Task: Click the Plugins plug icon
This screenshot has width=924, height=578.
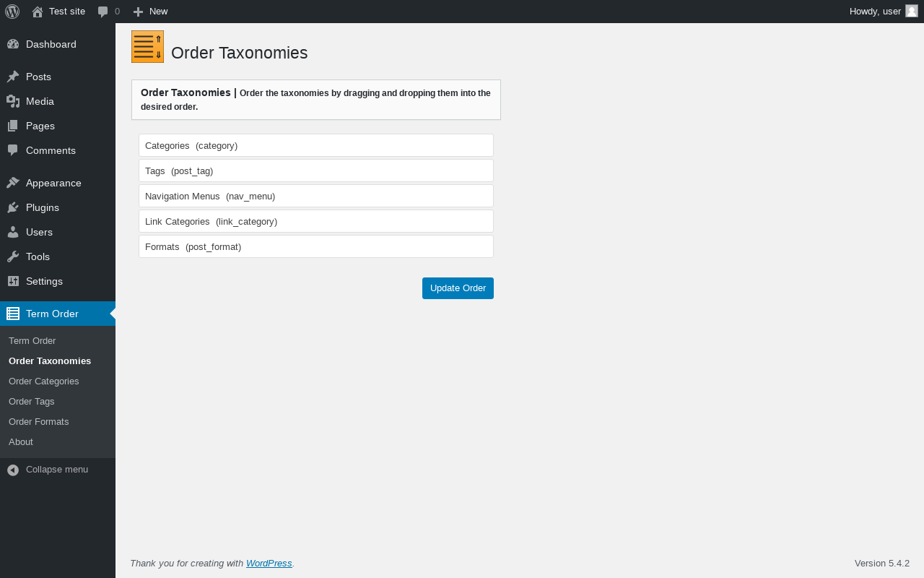Action: point(13,207)
